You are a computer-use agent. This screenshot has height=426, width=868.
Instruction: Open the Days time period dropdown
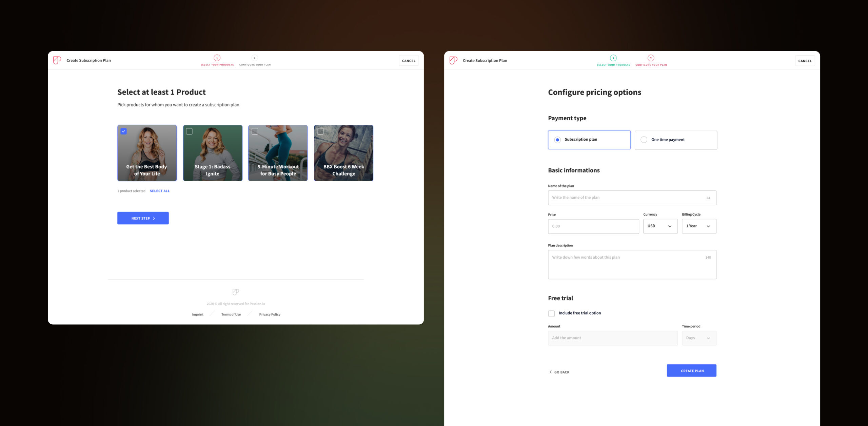click(699, 338)
